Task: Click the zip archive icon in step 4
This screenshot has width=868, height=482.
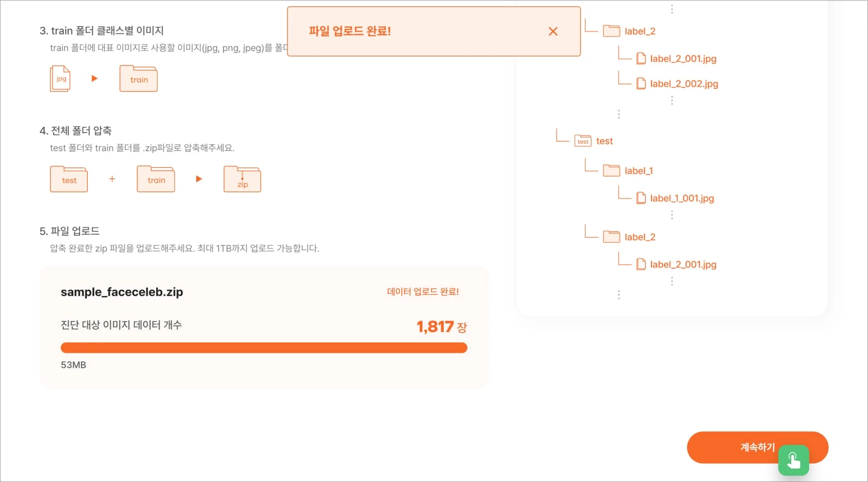Action: (242, 179)
